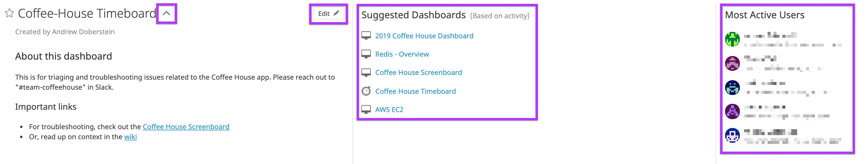Select the green avatar in Most Active Users
Viewport: 868px width, 164px height.
point(732,40)
